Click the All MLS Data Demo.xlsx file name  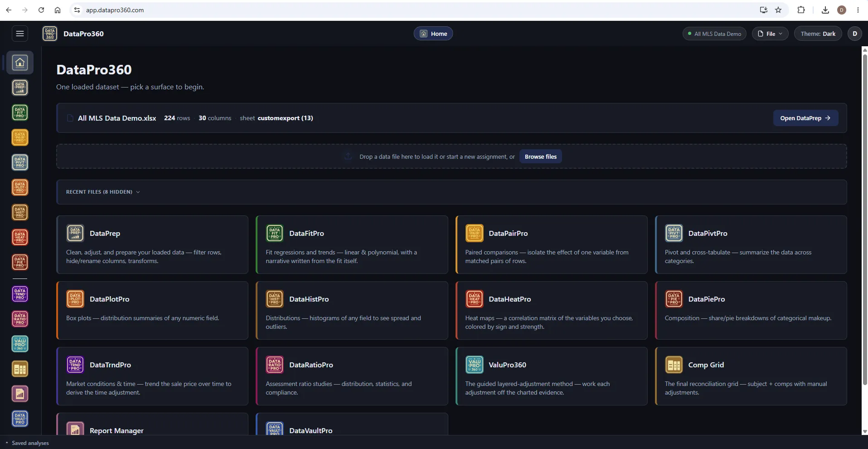coord(117,118)
